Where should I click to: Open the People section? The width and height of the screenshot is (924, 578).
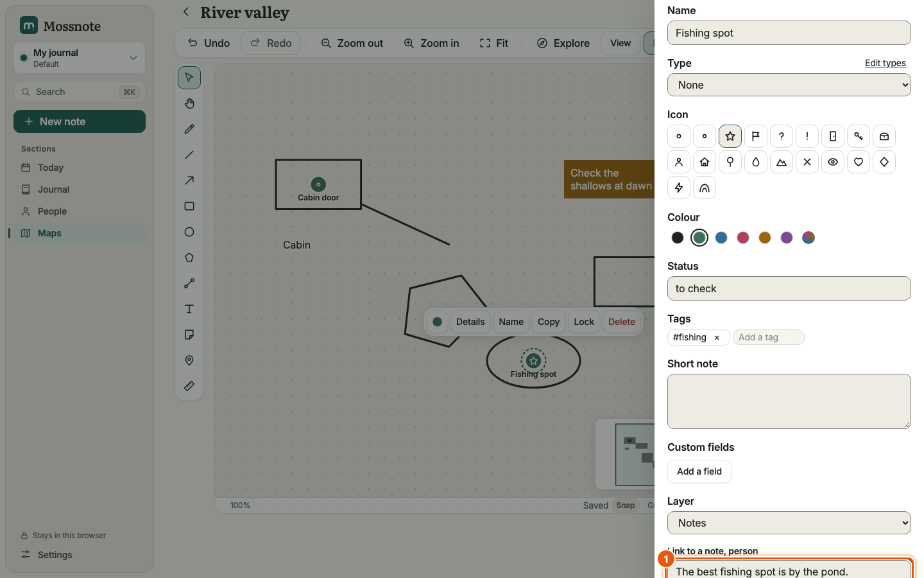(80, 211)
